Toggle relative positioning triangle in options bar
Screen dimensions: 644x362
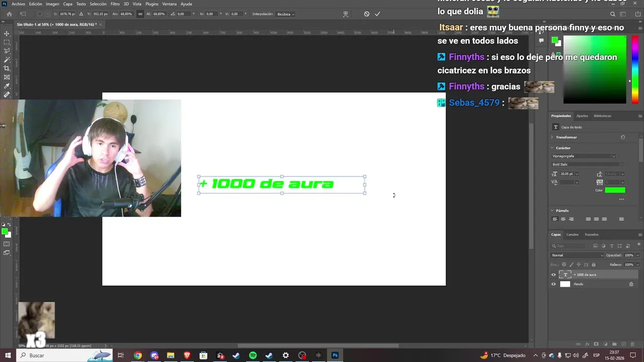[x=81, y=14]
